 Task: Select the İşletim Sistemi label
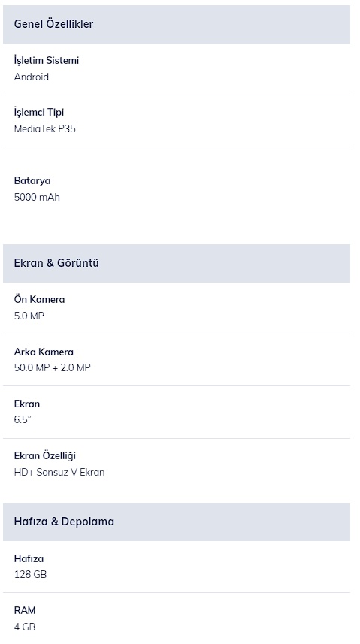point(47,60)
